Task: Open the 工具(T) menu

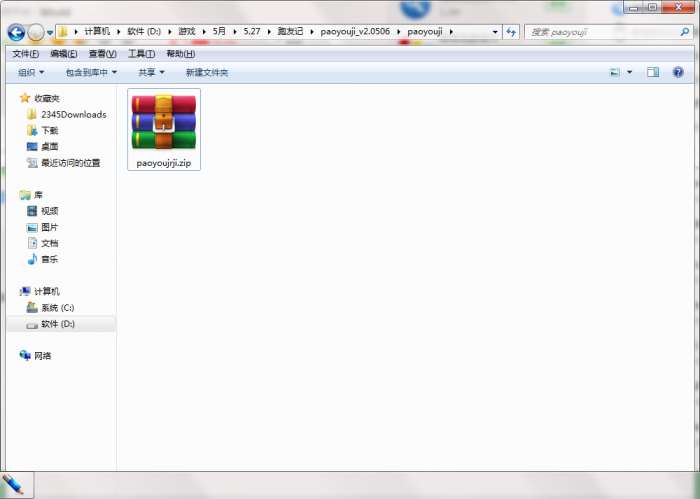Action: click(x=142, y=54)
